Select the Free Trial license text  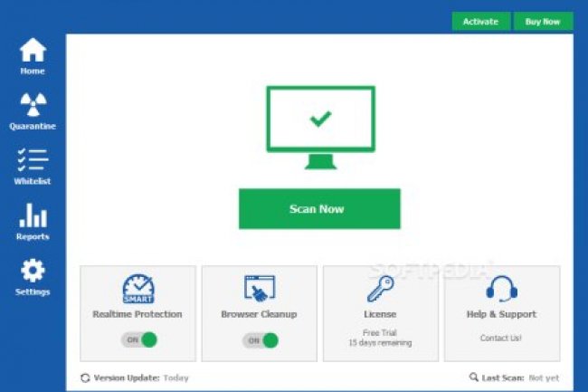click(380, 332)
